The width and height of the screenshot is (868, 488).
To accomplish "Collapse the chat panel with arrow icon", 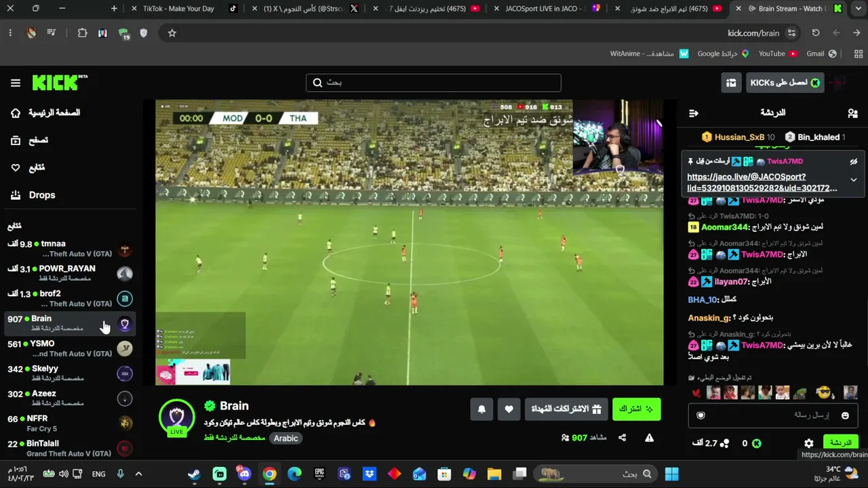I will pos(693,113).
